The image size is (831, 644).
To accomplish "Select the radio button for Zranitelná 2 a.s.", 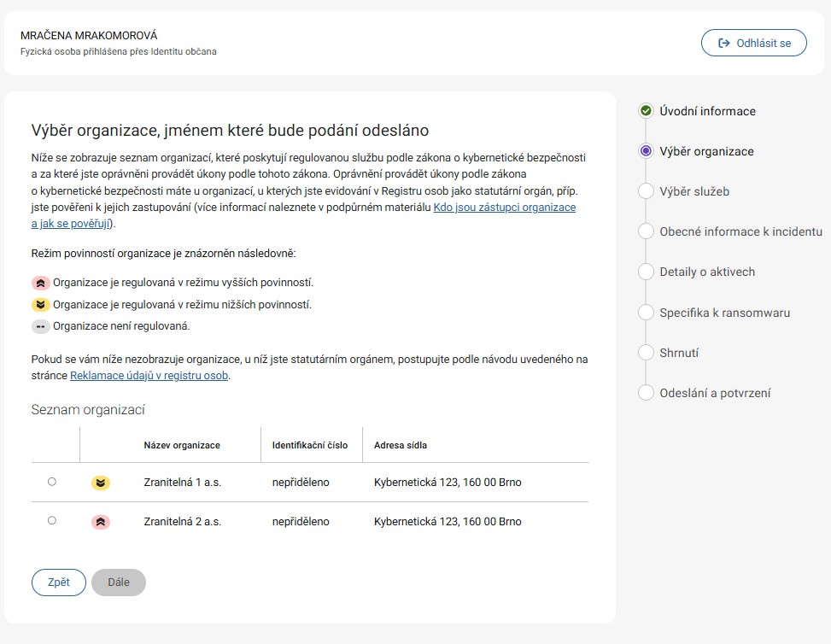I will click(x=52, y=520).
